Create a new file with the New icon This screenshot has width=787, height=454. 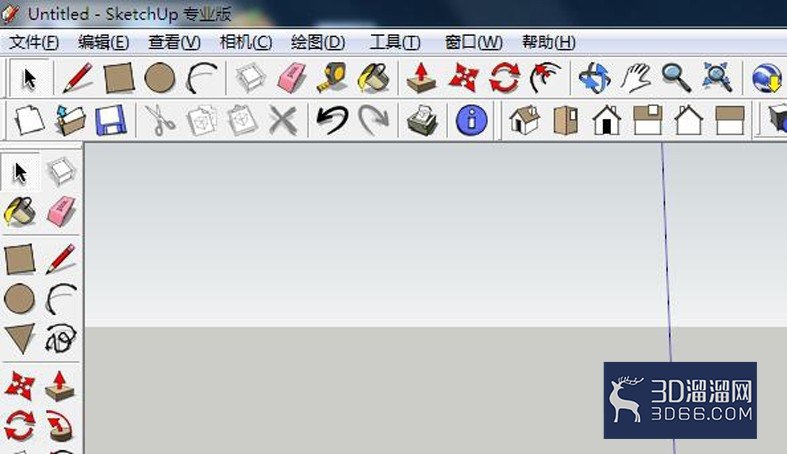pyautogui.click(x=29, y=120)
